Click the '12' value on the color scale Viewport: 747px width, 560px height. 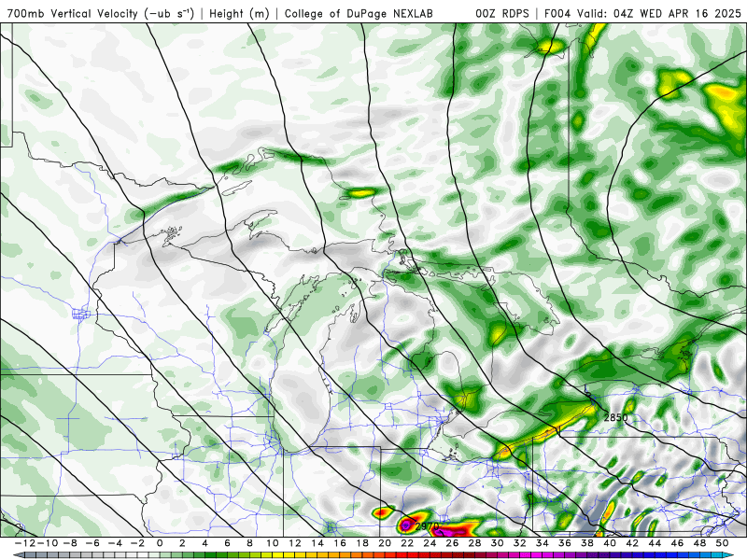pyautogui.click(x=294, y=543)
